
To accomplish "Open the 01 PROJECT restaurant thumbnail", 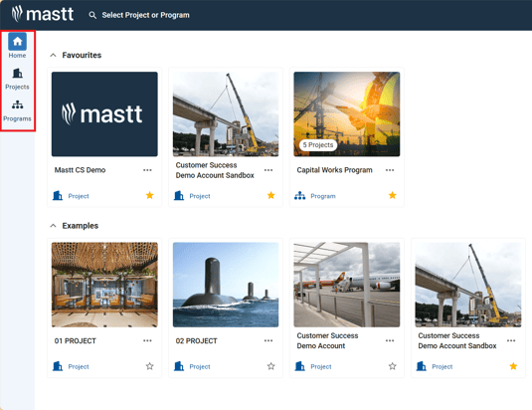I will point(104,285).
